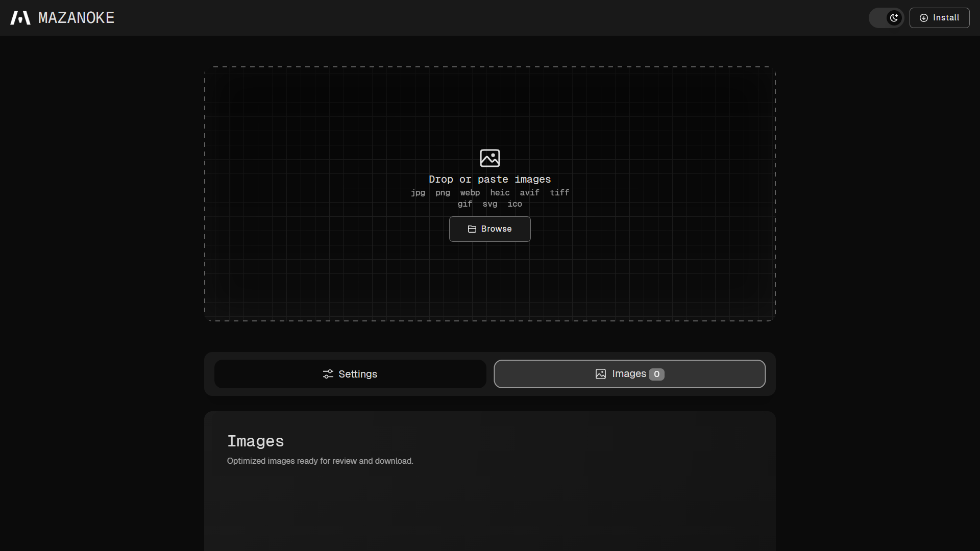The image size is (980, 551).
Task: Click the jpg format label
Action: (x=418, y=193)
